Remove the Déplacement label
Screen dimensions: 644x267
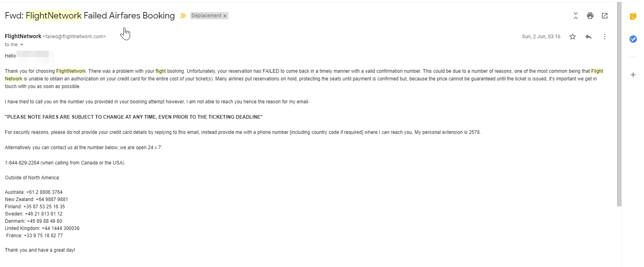coord(225,16)
